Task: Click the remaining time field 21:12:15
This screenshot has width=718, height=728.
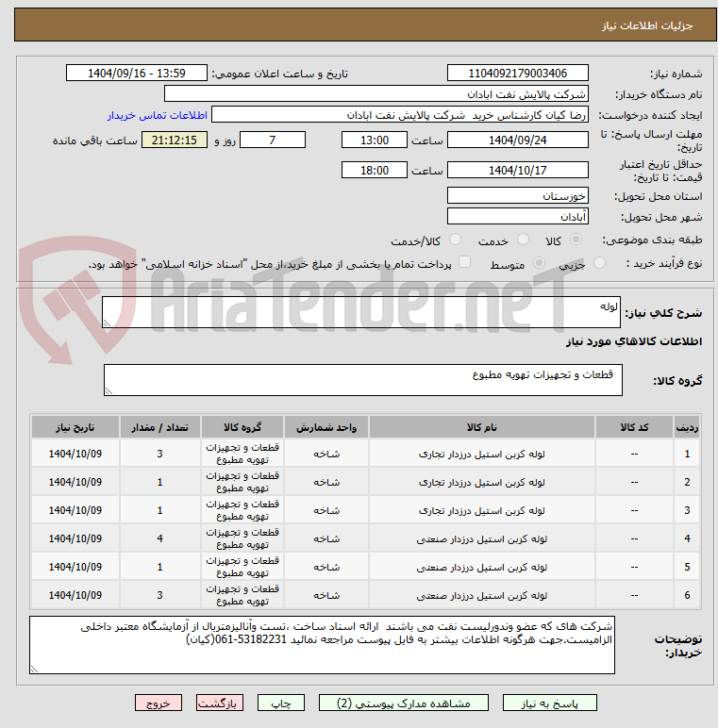Action: pyautogui.click(x=175, y=141)
